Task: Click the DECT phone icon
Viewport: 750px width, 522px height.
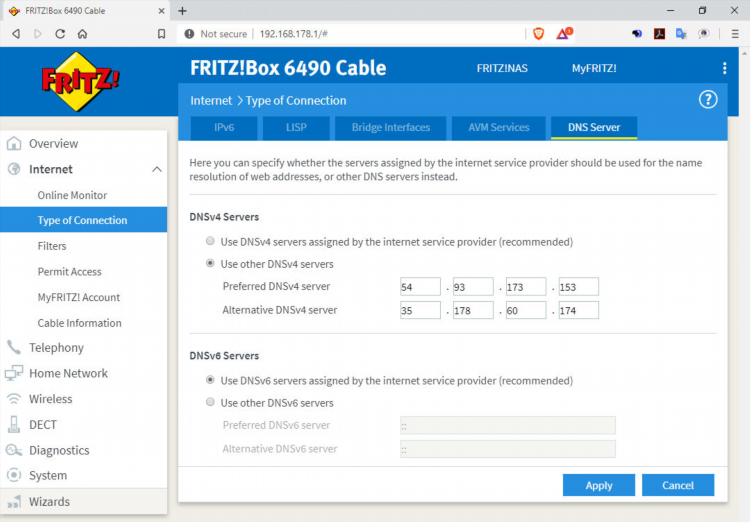Action: click(x=14, y=424)
